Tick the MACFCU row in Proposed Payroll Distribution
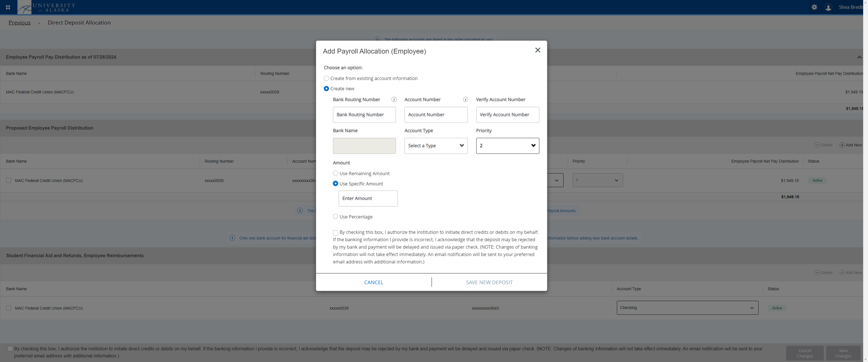Screen dimensions: 868x362 (9, 181)
